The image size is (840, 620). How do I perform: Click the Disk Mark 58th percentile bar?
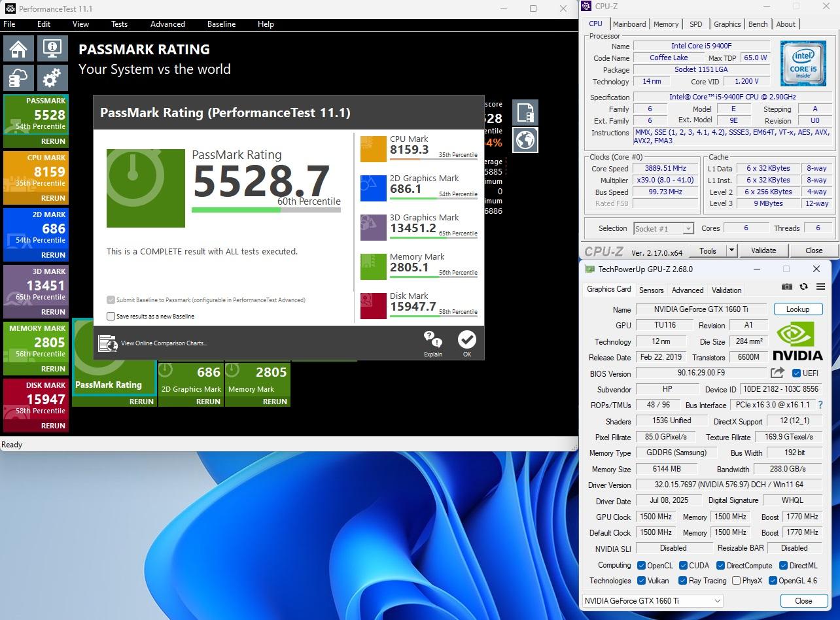(x=434, y=316)
